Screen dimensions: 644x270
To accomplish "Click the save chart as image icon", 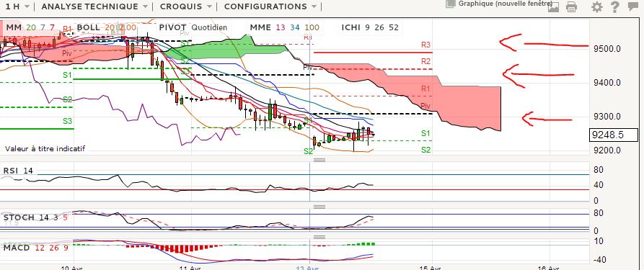I will click(553, 6).
